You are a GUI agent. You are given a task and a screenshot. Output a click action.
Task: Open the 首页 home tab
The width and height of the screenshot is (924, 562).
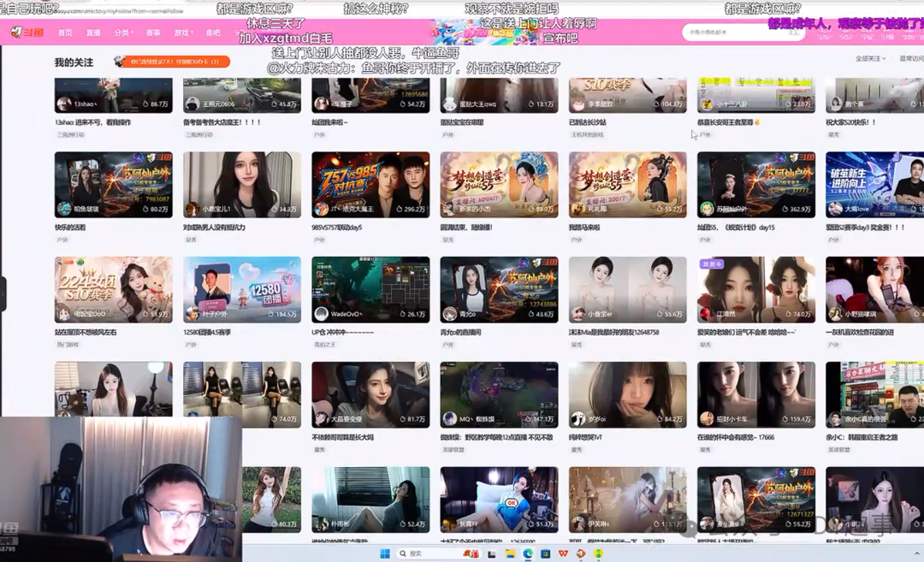tap(65, 33)
